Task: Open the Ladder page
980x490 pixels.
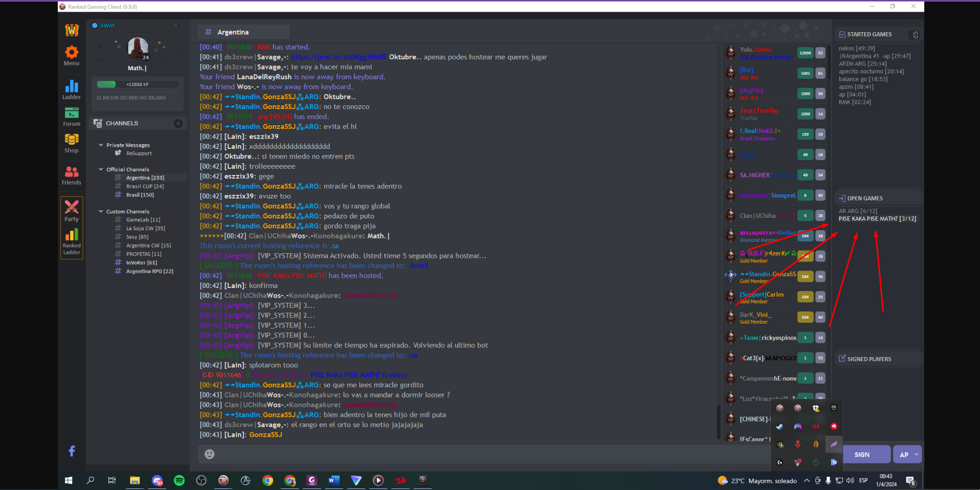Action: [x=72, y=90]
